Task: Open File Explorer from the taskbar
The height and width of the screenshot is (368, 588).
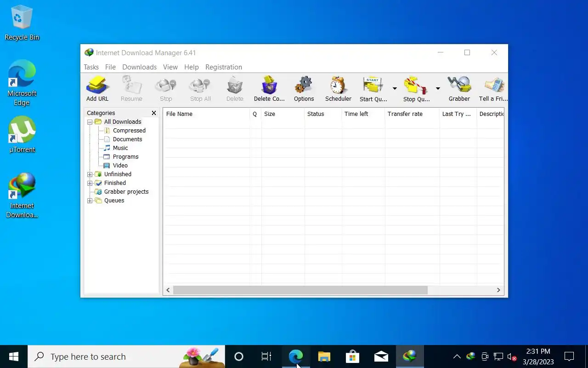Action: pyautogui.click(x=324, y=356)
